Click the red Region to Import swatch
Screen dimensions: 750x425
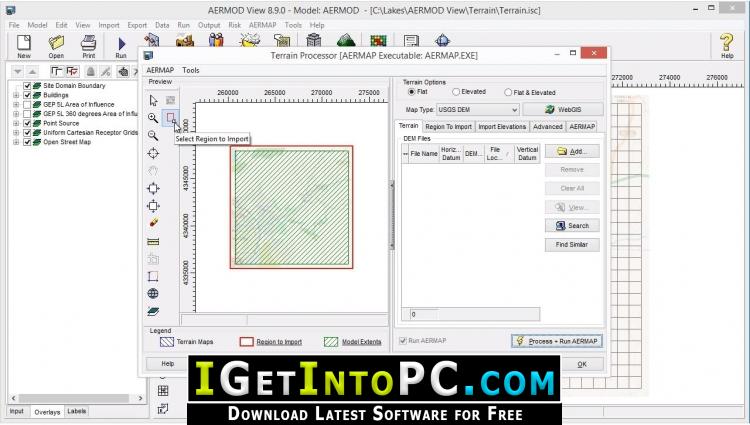tap(246, 342)
